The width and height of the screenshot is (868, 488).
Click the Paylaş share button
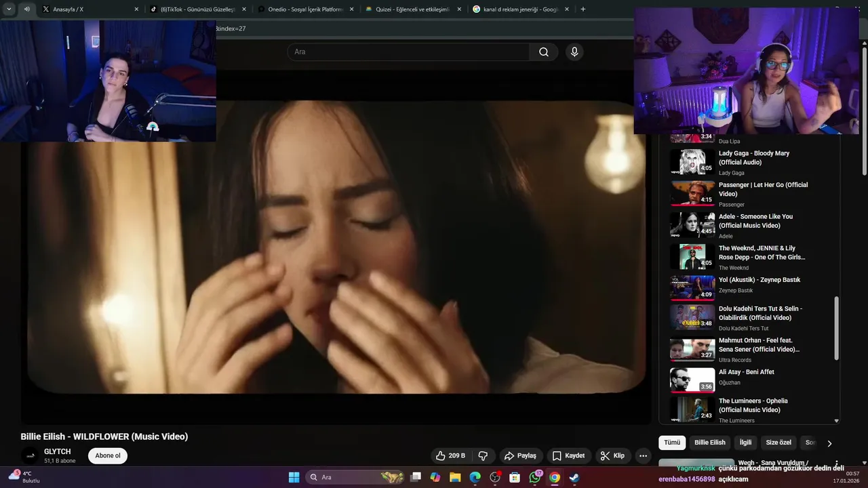click(x=520, y=455)
